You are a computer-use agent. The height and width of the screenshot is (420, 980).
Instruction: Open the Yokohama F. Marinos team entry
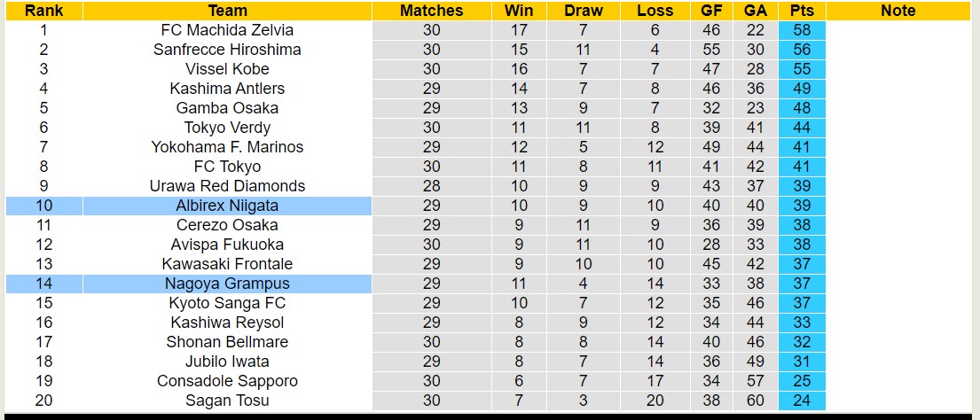227,147
